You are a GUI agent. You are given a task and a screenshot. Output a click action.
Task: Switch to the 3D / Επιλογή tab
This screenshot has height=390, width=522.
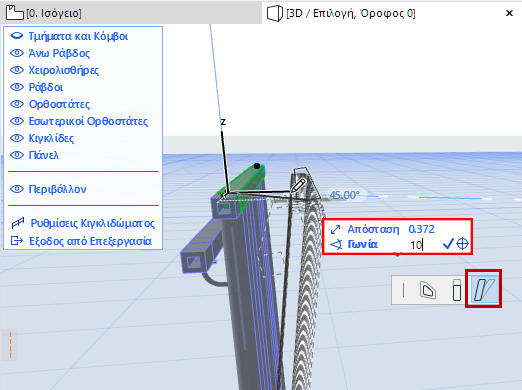pyautogui.click(x=351, y=13)
